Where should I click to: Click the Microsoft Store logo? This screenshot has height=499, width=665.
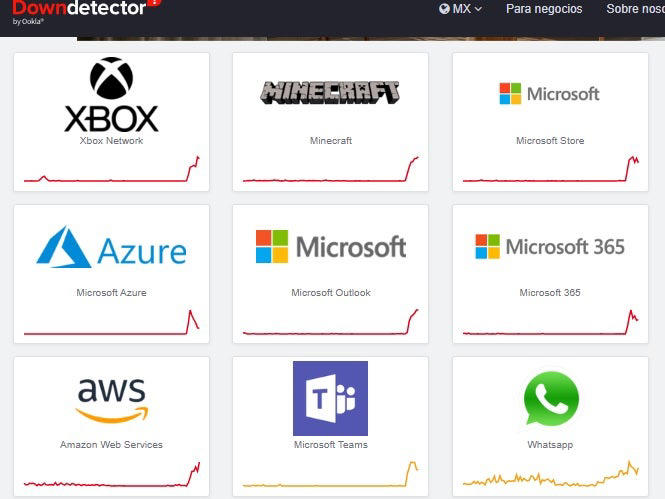pyautogui.click(x=550, y=94)
